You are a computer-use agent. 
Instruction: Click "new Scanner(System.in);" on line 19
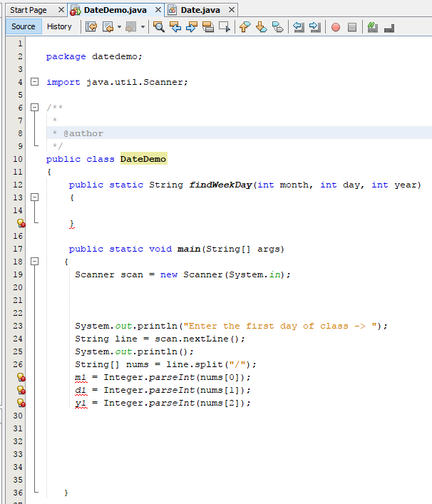[225, 274]
